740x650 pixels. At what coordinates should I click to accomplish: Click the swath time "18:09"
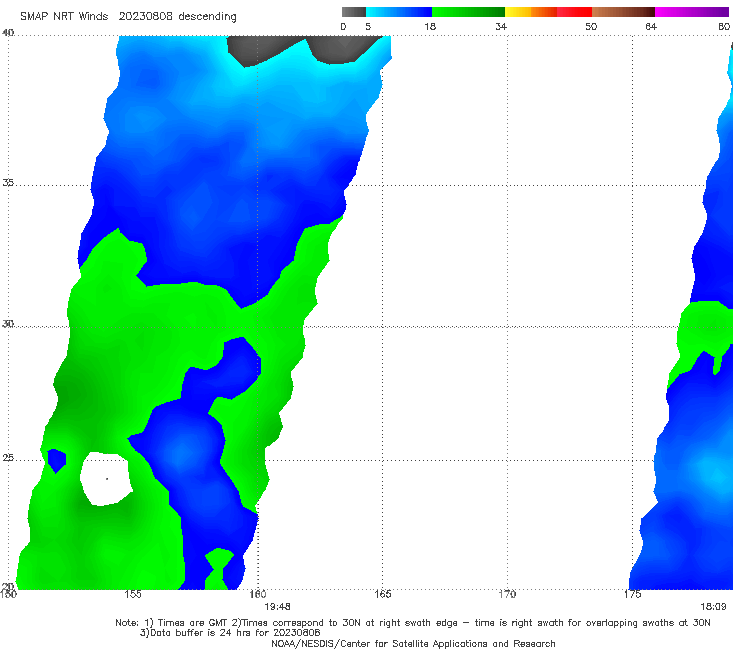(713, 607)
